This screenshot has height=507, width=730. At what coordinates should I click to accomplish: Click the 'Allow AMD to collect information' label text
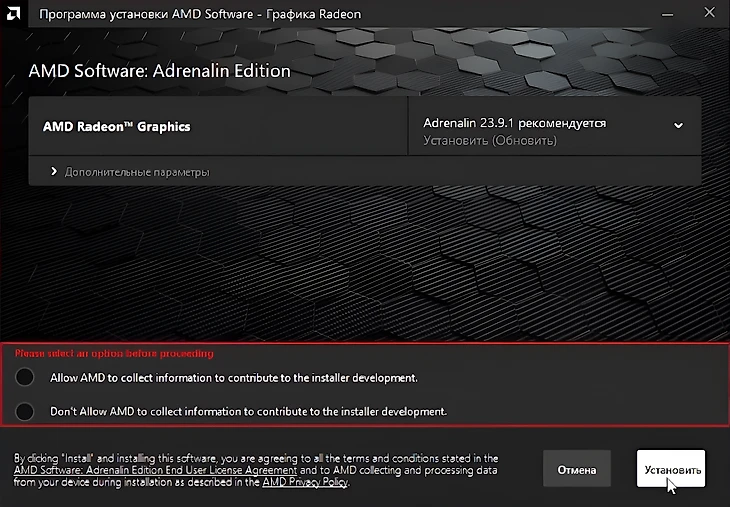pyautogui.click(x=232, y=378)
